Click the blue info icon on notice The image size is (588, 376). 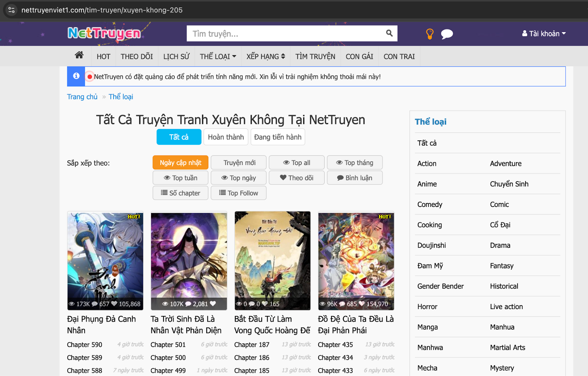click(76, 76)
